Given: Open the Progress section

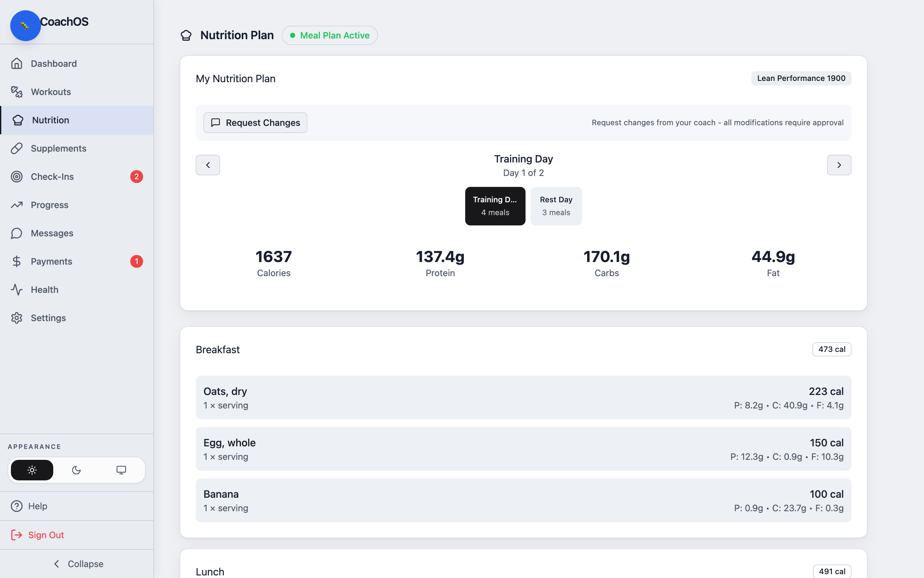Looking at the screenshot, I should (77, 205).
